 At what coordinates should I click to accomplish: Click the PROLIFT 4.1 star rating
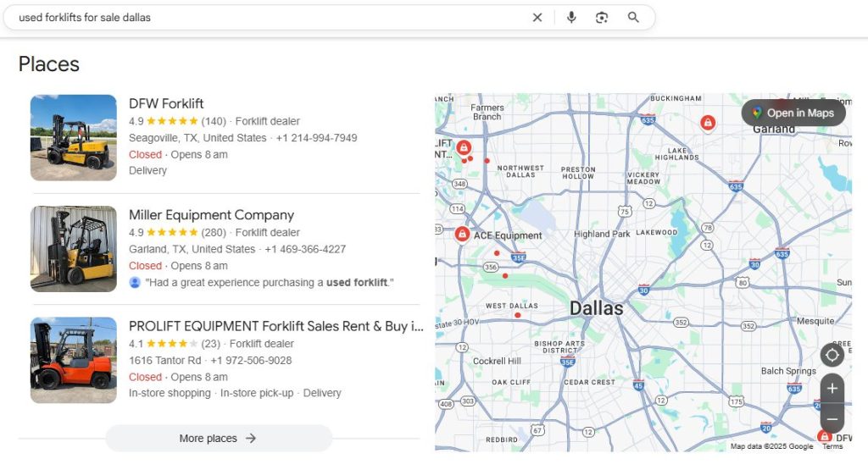(x=164, y=343)
